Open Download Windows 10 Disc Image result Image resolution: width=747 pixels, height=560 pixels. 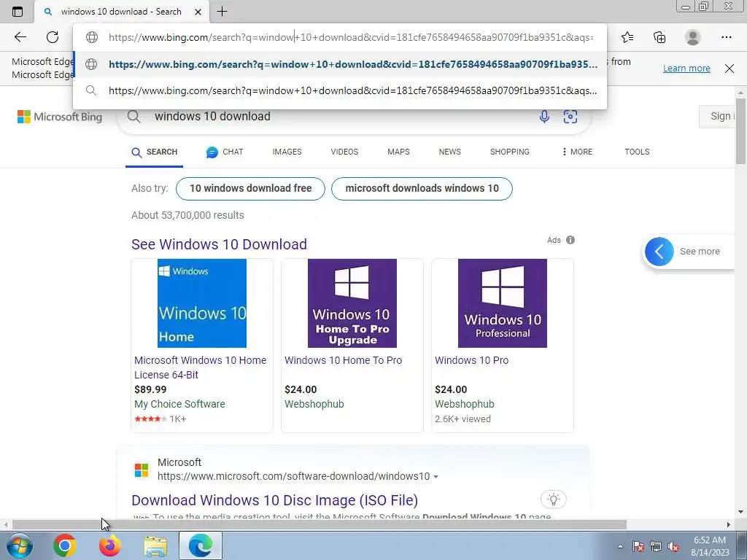(x=275, y=500)
